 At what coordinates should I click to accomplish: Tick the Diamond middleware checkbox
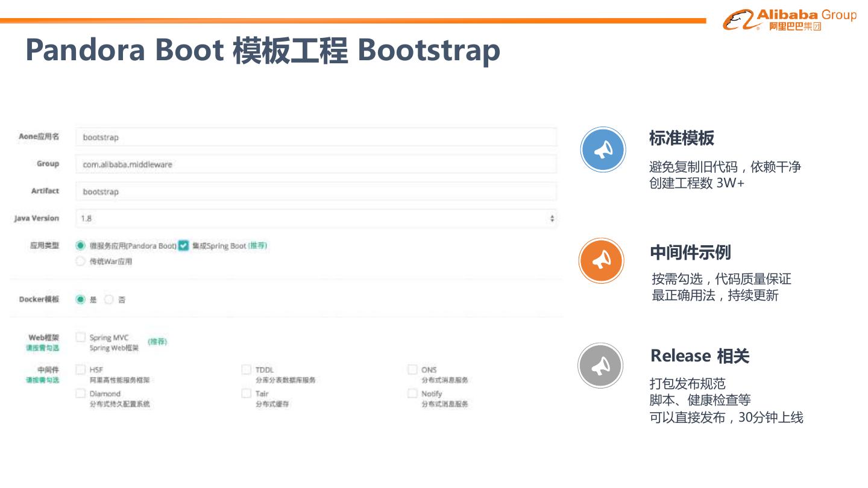[81, 393]
